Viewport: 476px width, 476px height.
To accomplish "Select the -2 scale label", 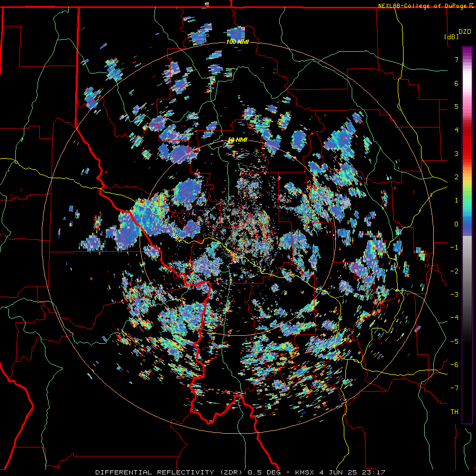I will (x=454, y=271).
